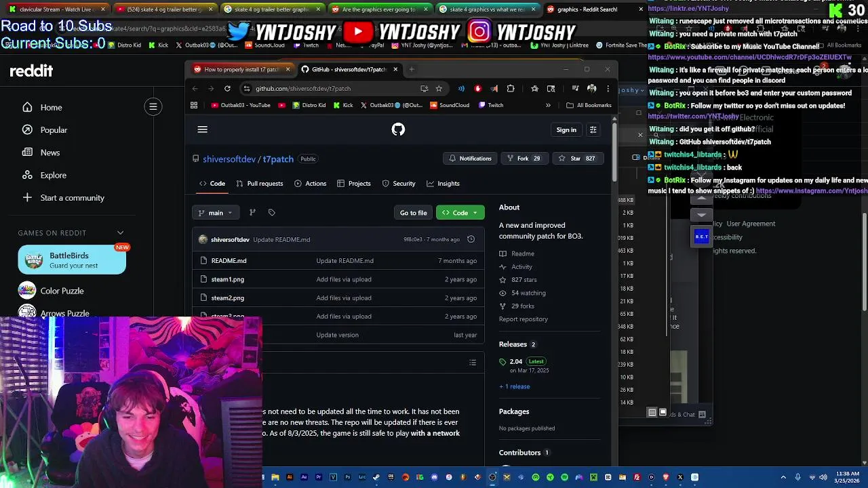Click the Chrome profile avatar
Screen dimensions: 868x488
click(591, 88)
